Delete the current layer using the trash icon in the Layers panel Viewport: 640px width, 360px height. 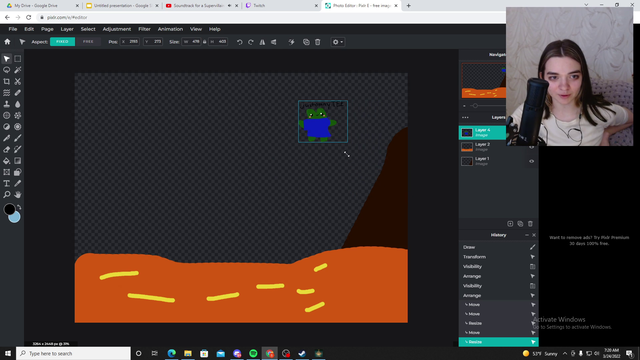pyautogui.click(x=530, y=224)
